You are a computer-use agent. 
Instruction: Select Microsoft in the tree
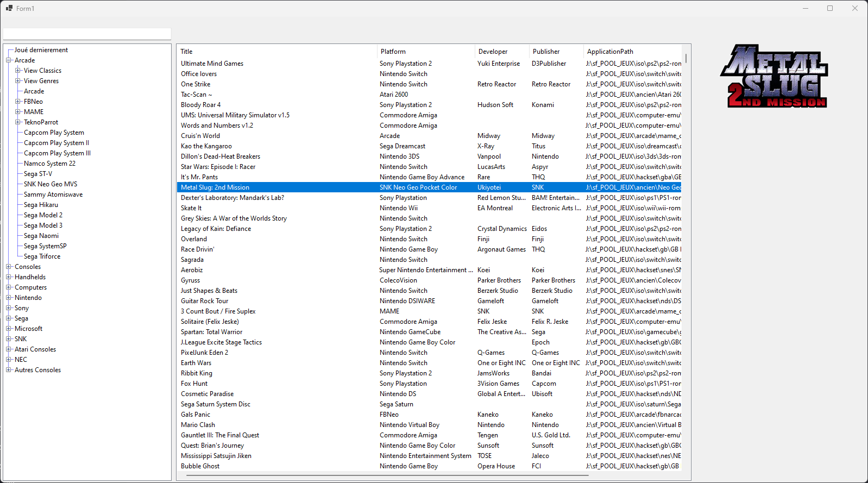pos(28,329)
